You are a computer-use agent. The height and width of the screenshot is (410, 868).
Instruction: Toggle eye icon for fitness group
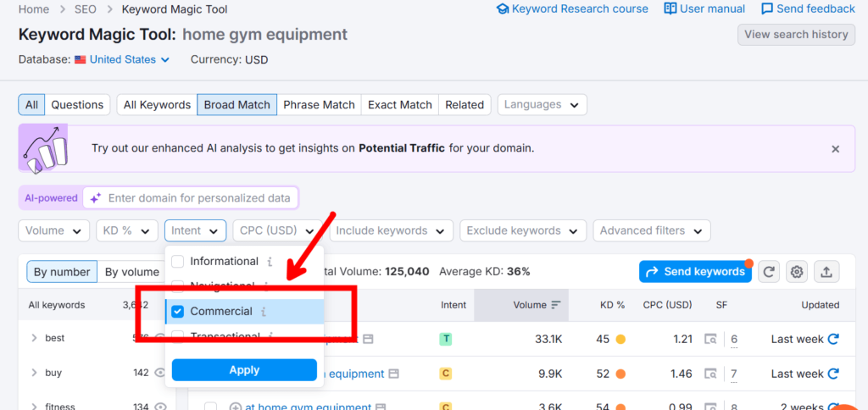click(x=160, y=407)
